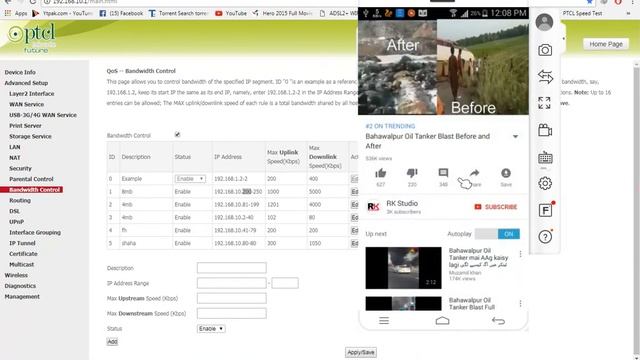Screen dimensions: 640x360
Task: Tap the Save download icon
Action: 506,173
